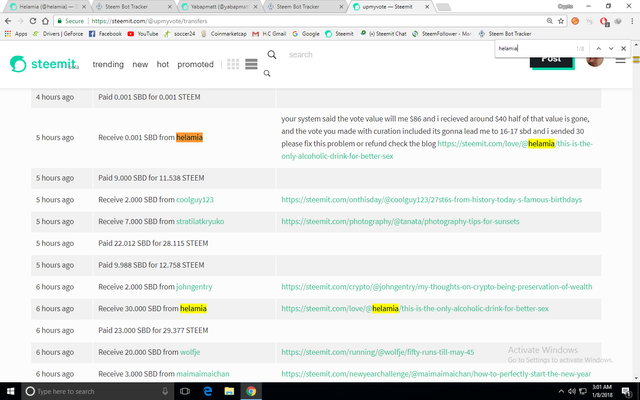Open photography-tips-for-sunsets post link
Image resolution: width=640 pixels, height=400 pixels.
click(x=400, y=222)
